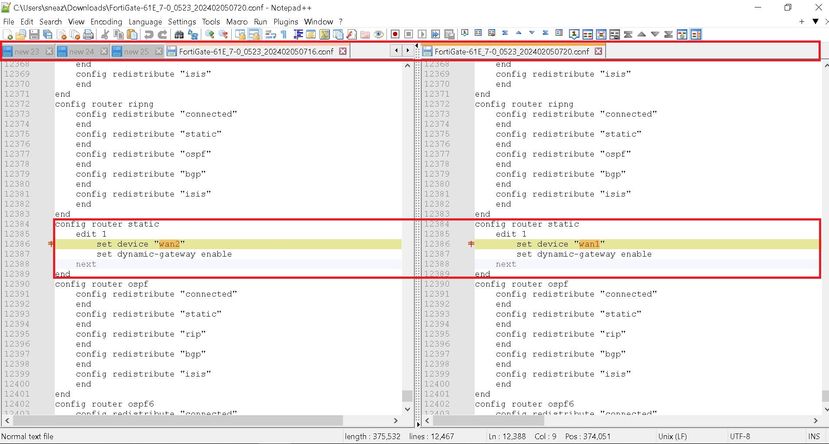
Task: Open the Search menu
Action: tap(51, 22)
